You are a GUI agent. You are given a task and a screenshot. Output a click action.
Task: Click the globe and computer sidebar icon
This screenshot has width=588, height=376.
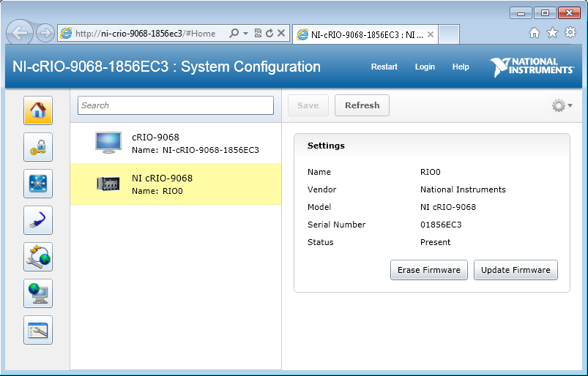coord(37,293)
